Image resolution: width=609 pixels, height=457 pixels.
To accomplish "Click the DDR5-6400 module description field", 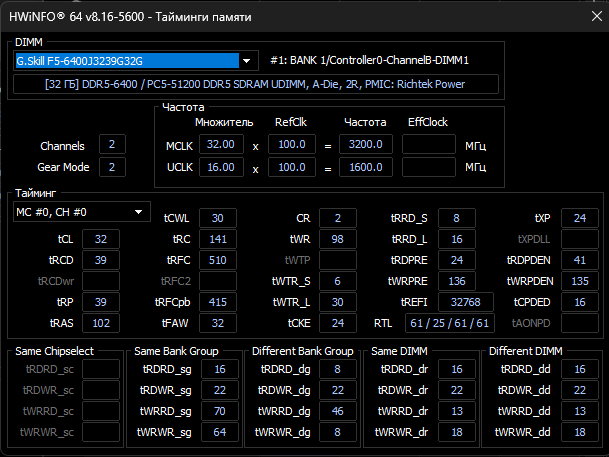I will coord(256,84).
